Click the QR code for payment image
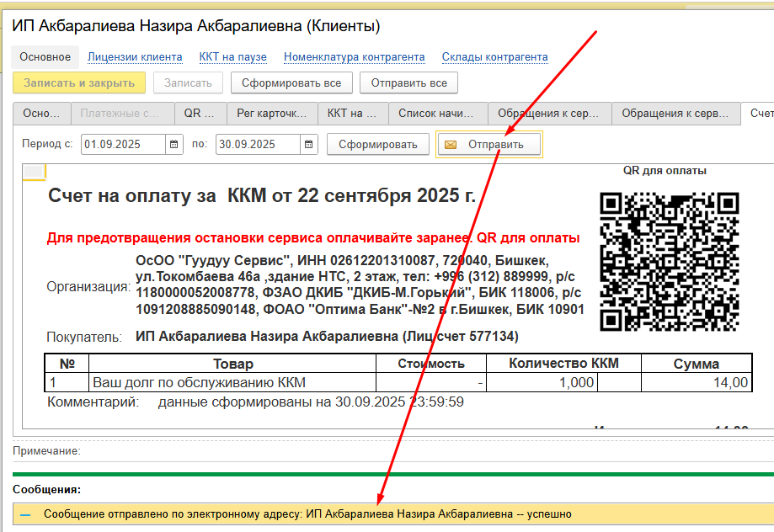The height and width of the screenshot is (532, 774). point(670,262)
